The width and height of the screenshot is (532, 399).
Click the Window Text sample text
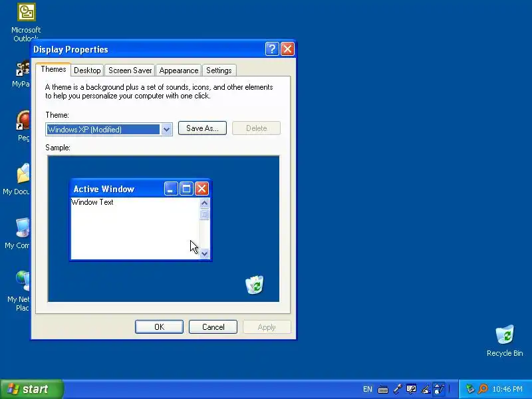click(x=92, y=202)
